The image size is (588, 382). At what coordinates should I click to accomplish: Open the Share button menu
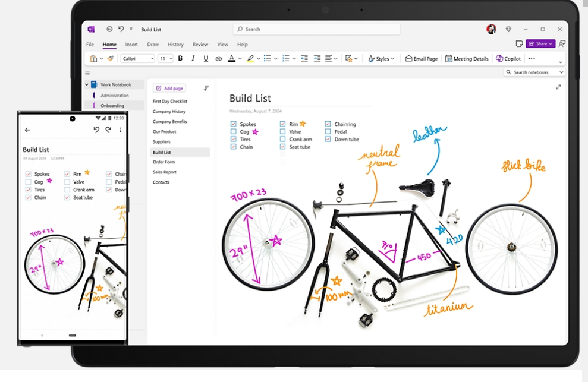pos(540,43)
